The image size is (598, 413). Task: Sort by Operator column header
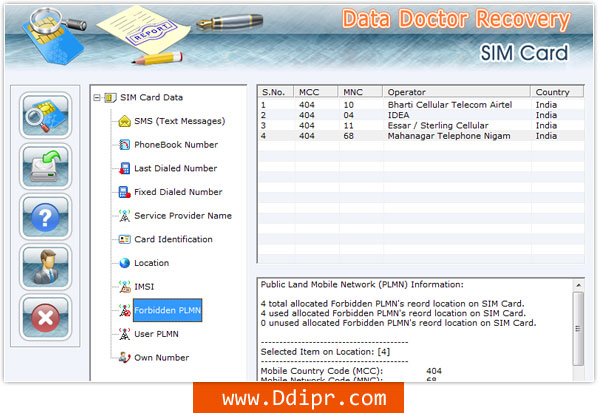click(x=457, y=92)
